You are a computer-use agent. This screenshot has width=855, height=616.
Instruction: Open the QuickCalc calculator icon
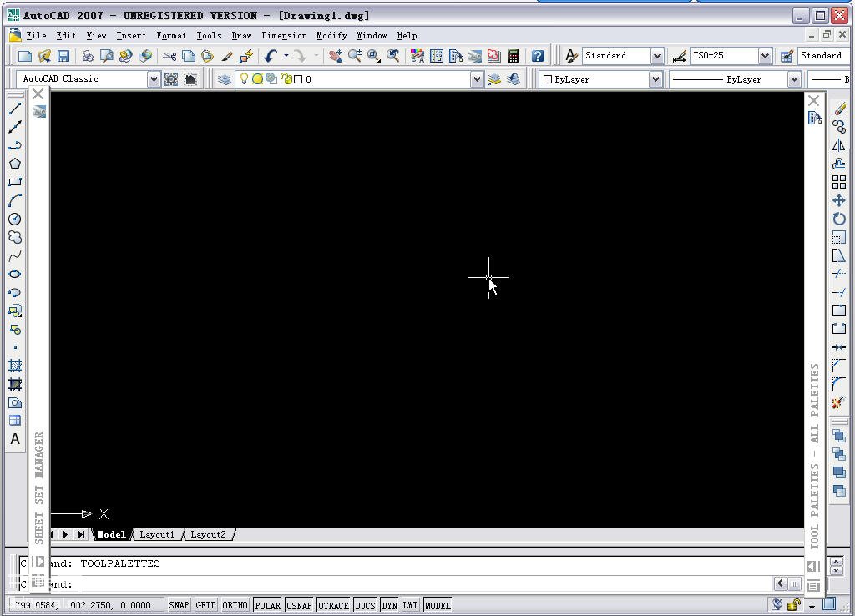(x=514, y=56)
